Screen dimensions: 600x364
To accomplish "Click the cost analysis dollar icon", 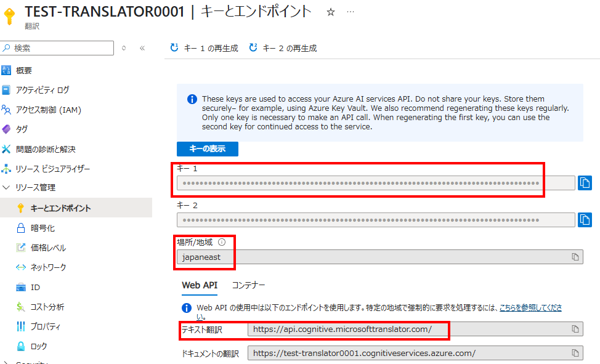I will click(x=21, y=307).
